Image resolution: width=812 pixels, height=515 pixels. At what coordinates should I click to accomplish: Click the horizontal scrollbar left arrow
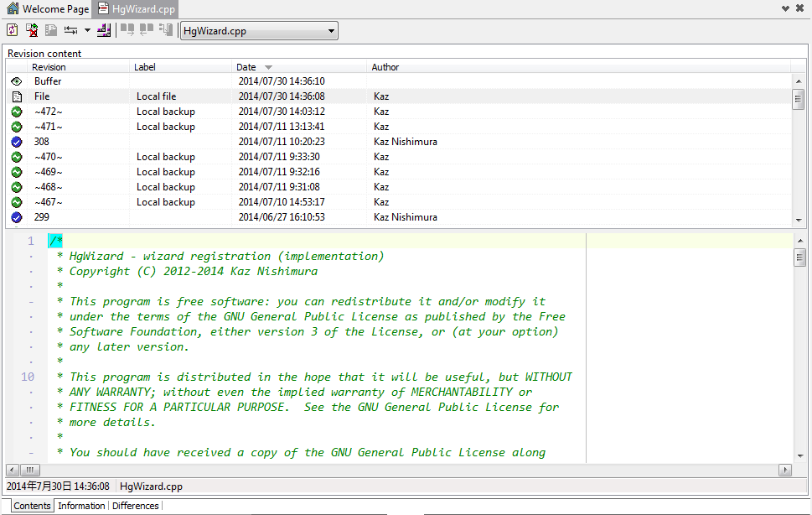pyautogui.click(x=13, y=470)
